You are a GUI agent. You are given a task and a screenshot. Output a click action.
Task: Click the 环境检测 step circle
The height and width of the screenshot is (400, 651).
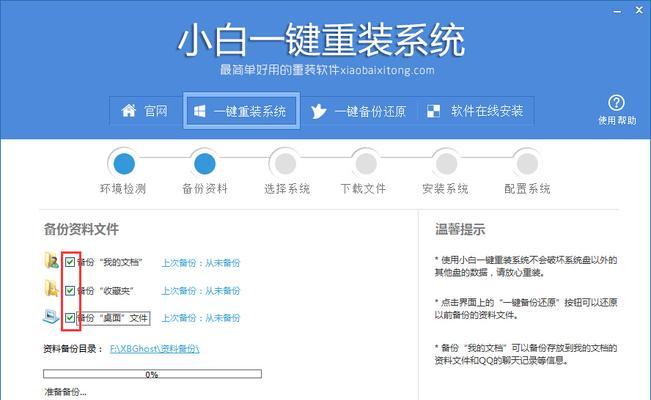124,164
